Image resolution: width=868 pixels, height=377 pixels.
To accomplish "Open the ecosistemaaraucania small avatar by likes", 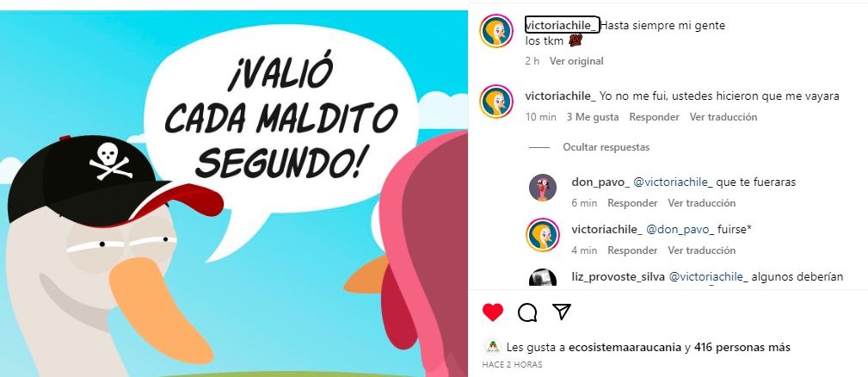I will pyautogui.click(x=492, y=347).
